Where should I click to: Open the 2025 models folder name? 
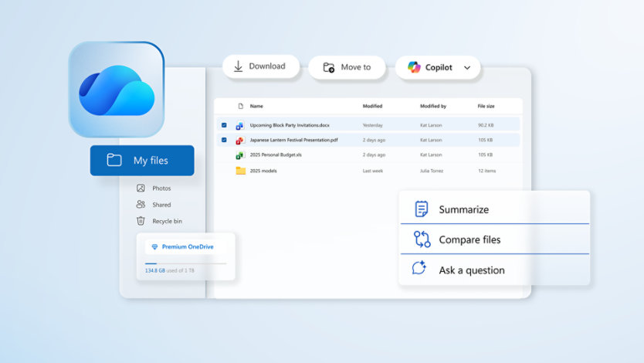(263, 171)
